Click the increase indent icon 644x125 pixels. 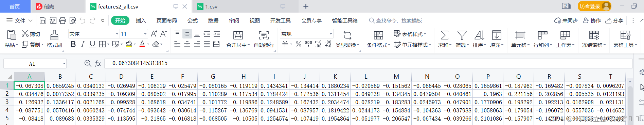point(217,34)
